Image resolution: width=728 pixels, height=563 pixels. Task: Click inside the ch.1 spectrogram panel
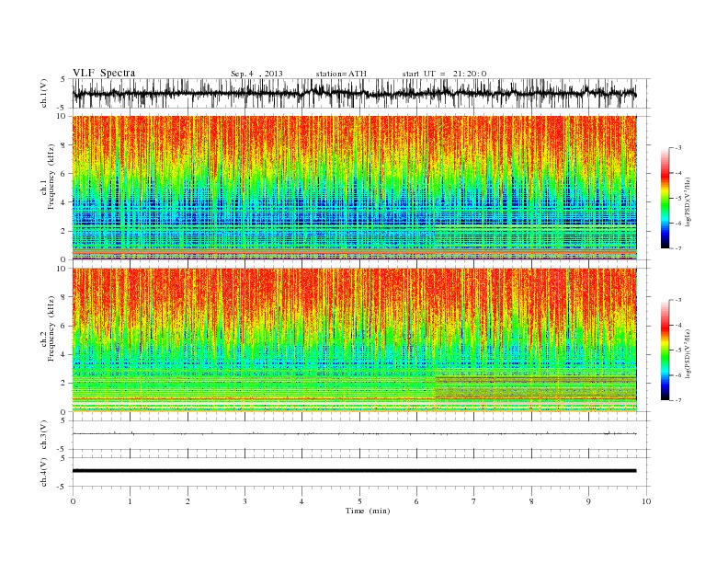355,188
